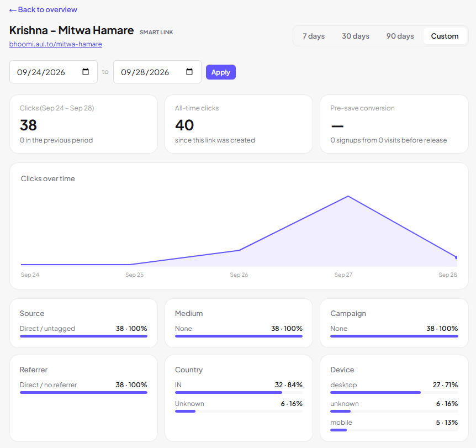The height and width of the screenshot is (448, 476).
Task: Click 'since this link was created' text
Action: (215, 140)
